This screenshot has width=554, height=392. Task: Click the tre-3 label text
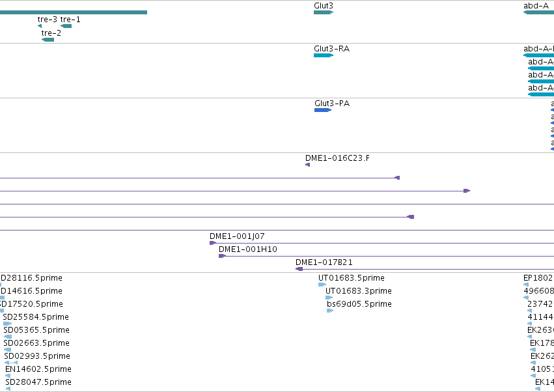point(48,20)
